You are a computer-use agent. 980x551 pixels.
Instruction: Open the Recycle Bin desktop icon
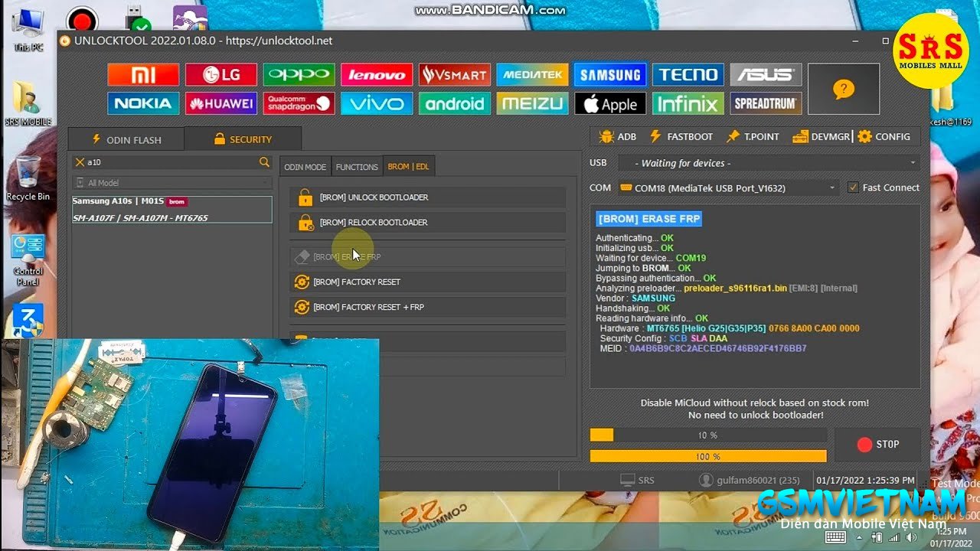pyautogui.click(x=28, y=178)
